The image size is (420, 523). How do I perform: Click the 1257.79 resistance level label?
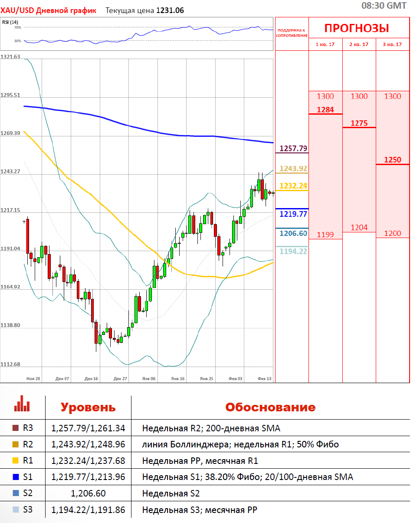pos(293,149)
